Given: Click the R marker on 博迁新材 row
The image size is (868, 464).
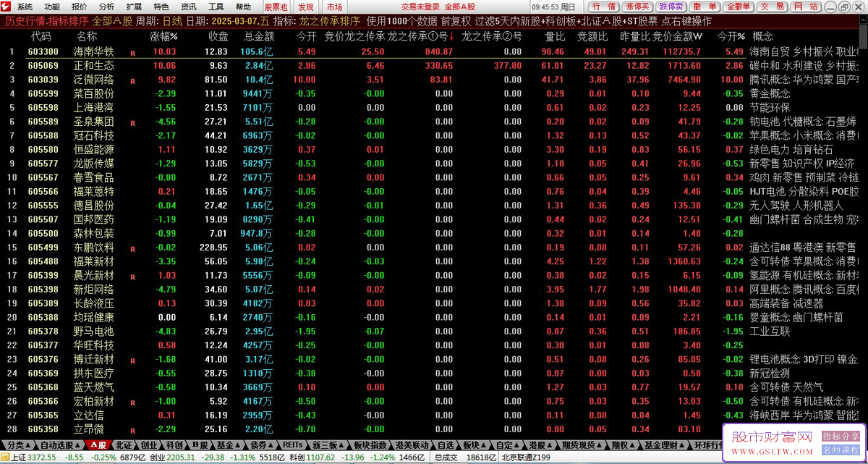Looking at the screenshot, I should click(x=132, y=360).
